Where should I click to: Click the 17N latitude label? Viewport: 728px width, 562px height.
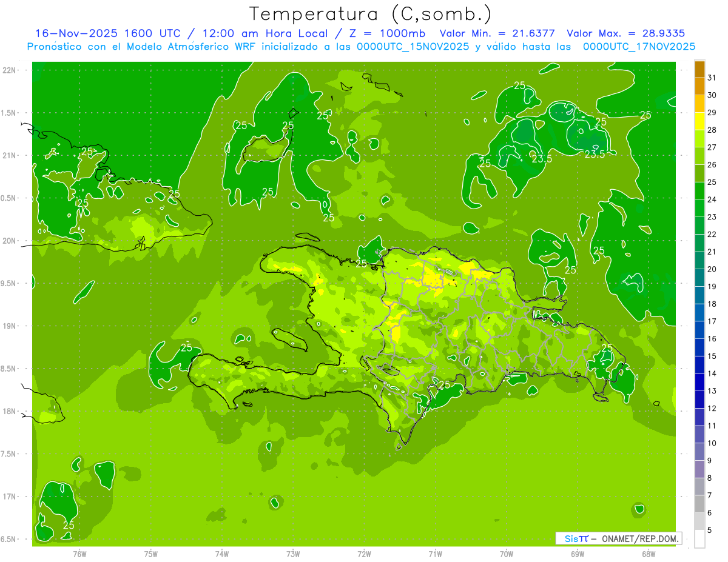pos(10,497)
